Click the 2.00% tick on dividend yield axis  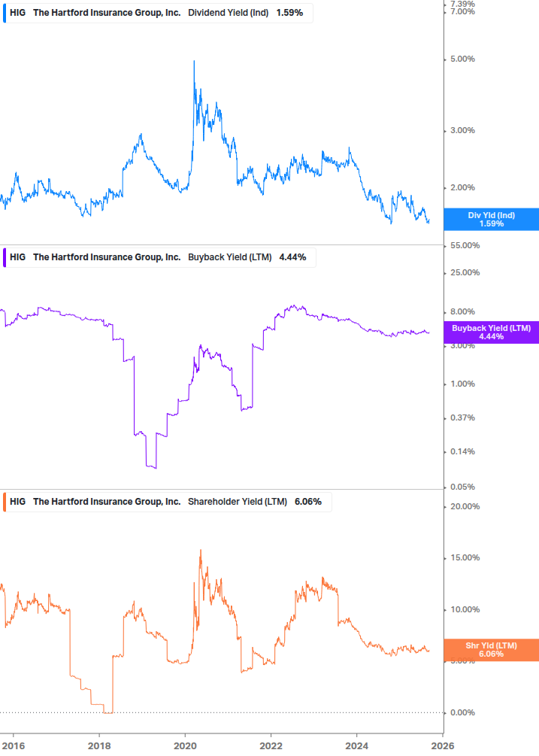pyautogui.click(x=462, y=187)
